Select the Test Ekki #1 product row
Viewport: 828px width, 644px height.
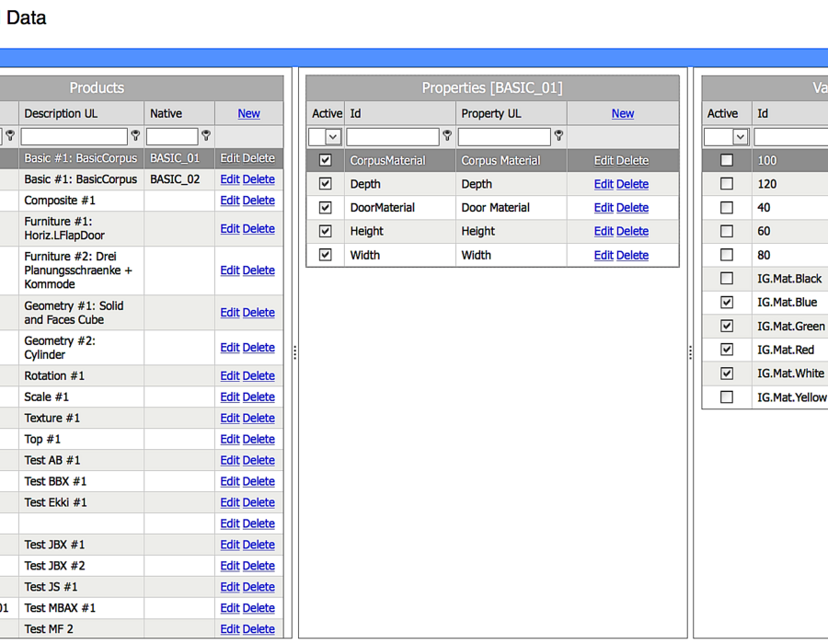click(x=142, y=502)
